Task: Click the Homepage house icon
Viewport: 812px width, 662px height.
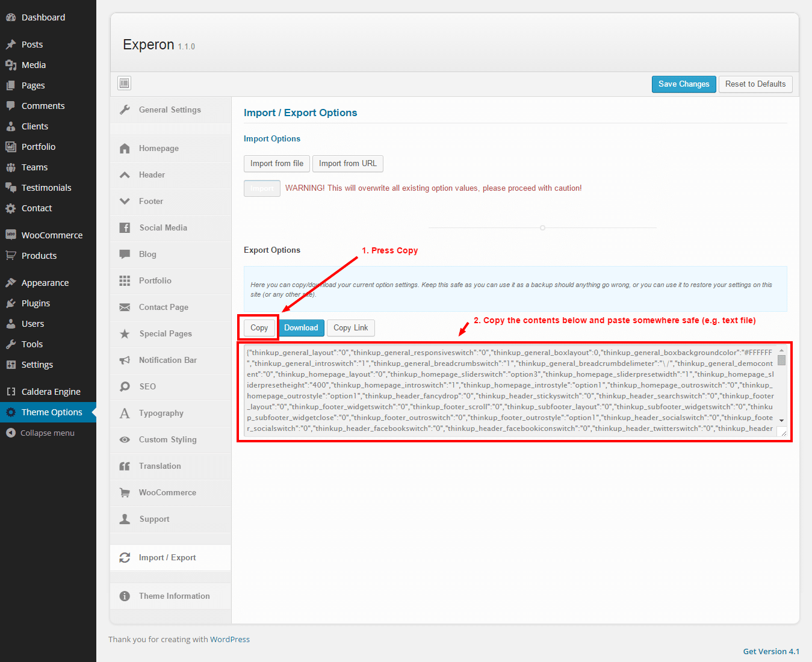Action: coord(125,148)
